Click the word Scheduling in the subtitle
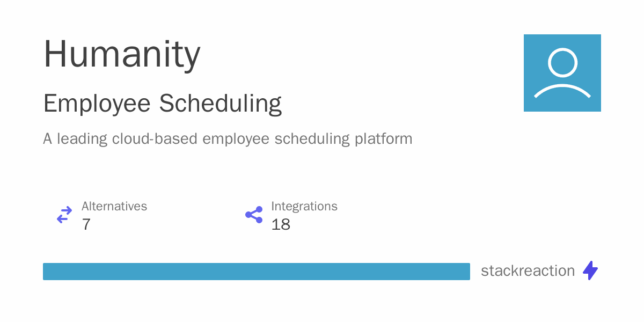This screenshot has height=322, width=644. coord(221,104)
